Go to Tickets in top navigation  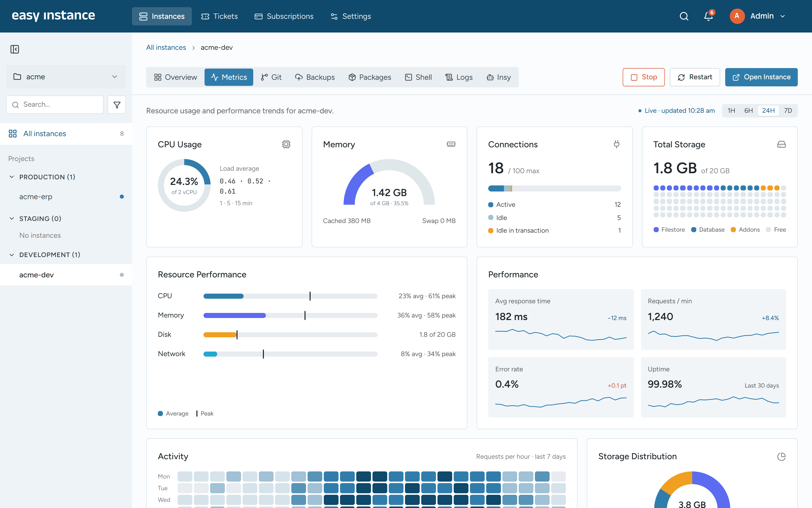(x=219, y=16)
